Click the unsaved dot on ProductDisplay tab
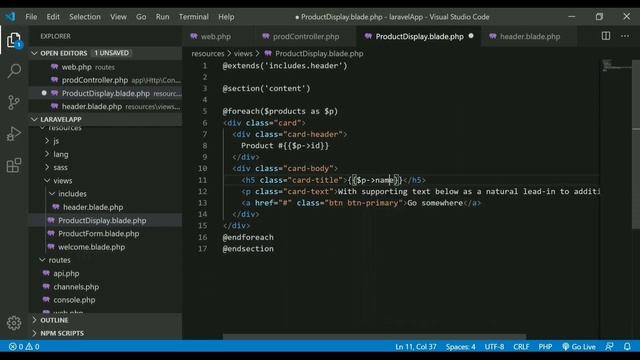The height and width of the screenshot is (360, 640). coord(471,36)
